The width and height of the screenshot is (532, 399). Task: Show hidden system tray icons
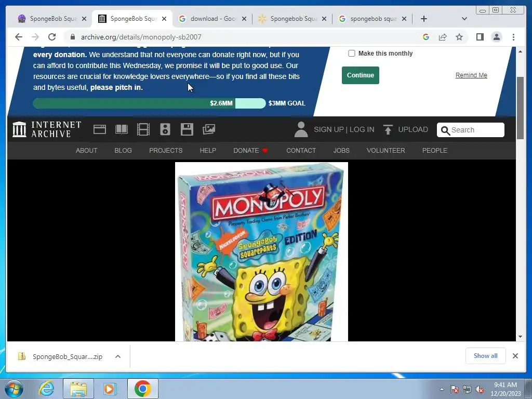point(442,390)
